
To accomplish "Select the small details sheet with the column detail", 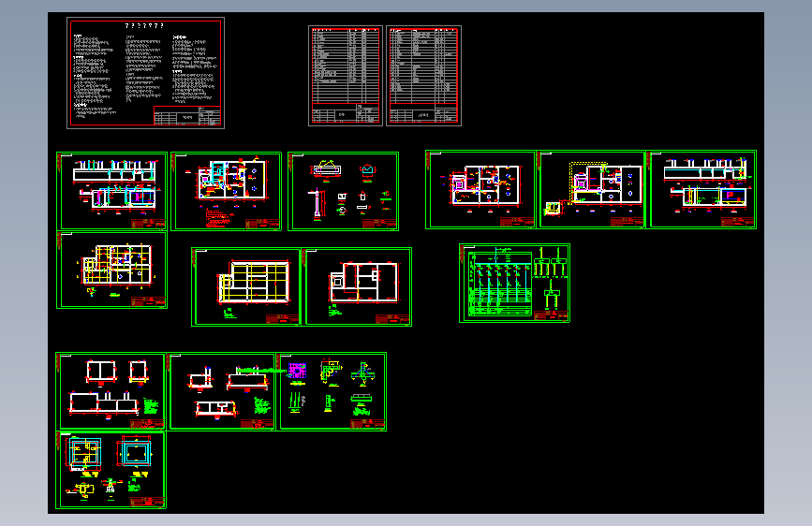I will [344, 191].
